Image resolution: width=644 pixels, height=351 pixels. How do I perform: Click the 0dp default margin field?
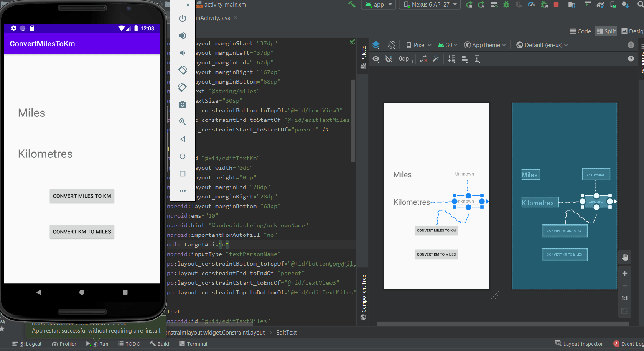pyautogui.click(x=404, y=59)
